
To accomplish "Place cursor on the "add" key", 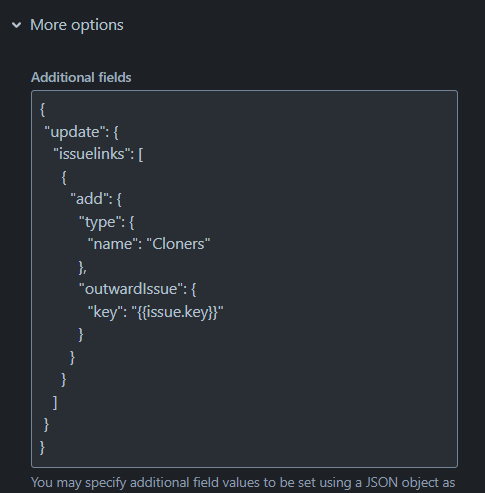I will tap(89, 199).
